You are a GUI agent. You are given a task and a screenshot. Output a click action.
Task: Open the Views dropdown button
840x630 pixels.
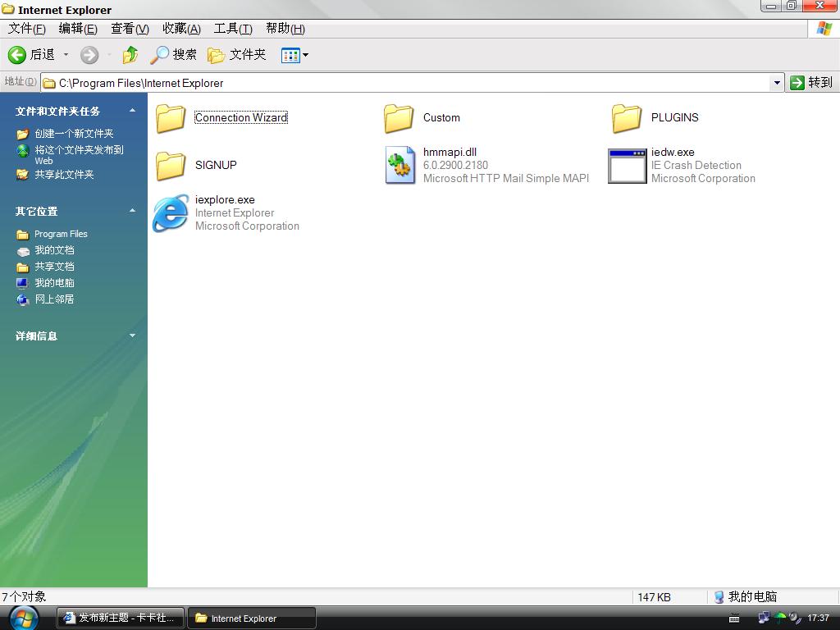(295, 55)
